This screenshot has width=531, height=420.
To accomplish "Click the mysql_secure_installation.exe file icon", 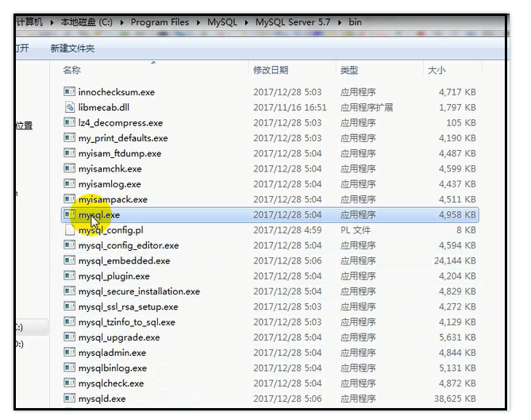I will pos(69,291).
